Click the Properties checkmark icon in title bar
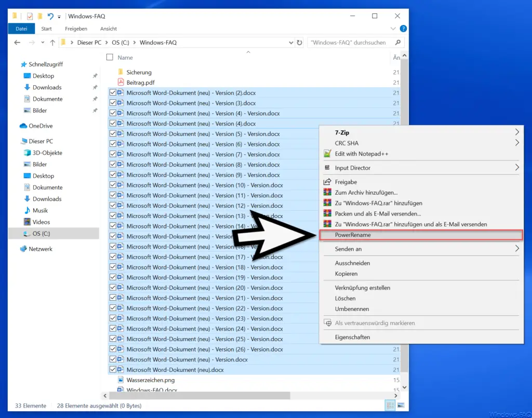 point(30,16)
